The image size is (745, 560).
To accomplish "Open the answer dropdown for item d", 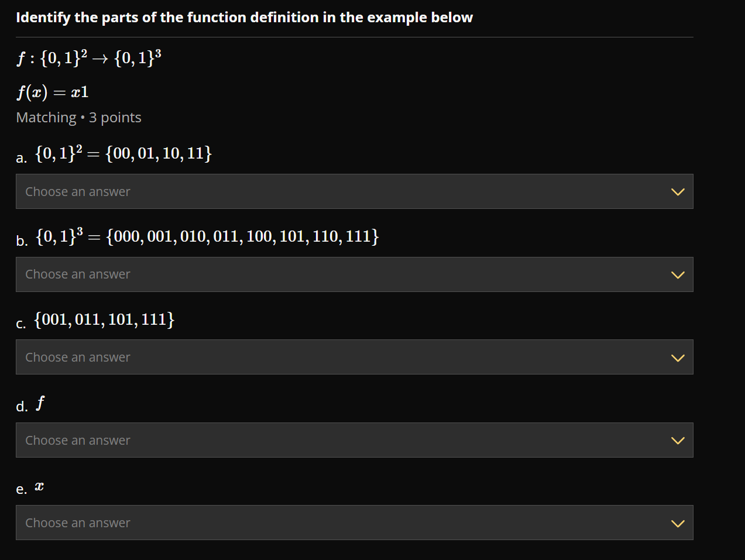I will [354, 440].
